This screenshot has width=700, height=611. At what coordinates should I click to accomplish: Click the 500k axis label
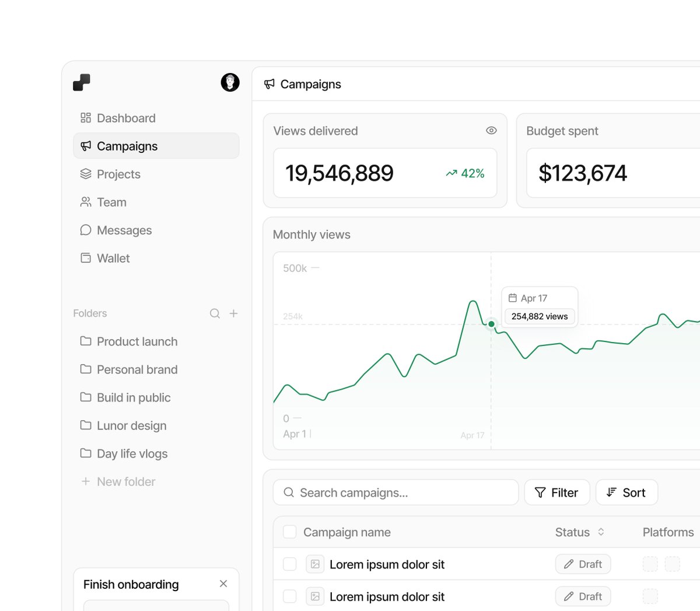click(295, 268)
